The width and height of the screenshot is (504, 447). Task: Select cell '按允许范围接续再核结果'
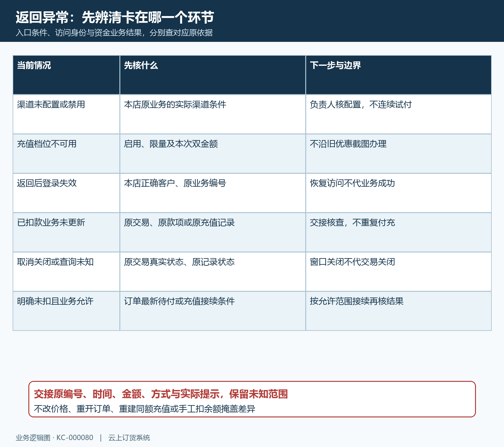[x=398, y=311]
